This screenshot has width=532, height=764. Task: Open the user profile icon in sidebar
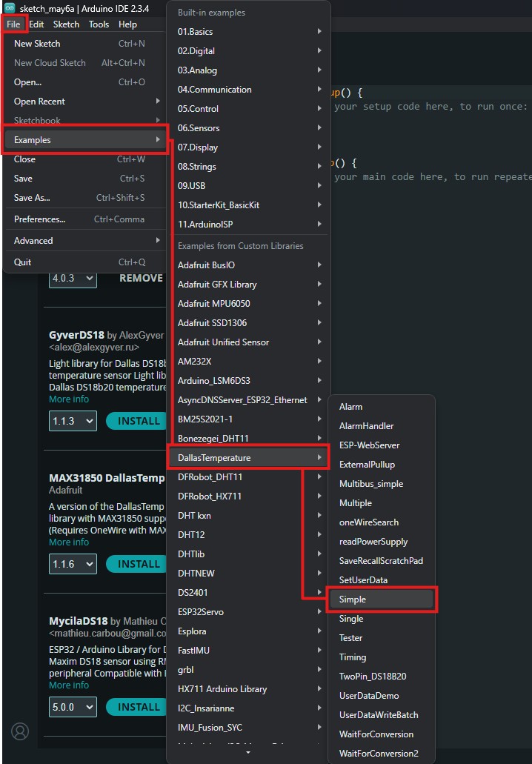[x=20, y=731]
